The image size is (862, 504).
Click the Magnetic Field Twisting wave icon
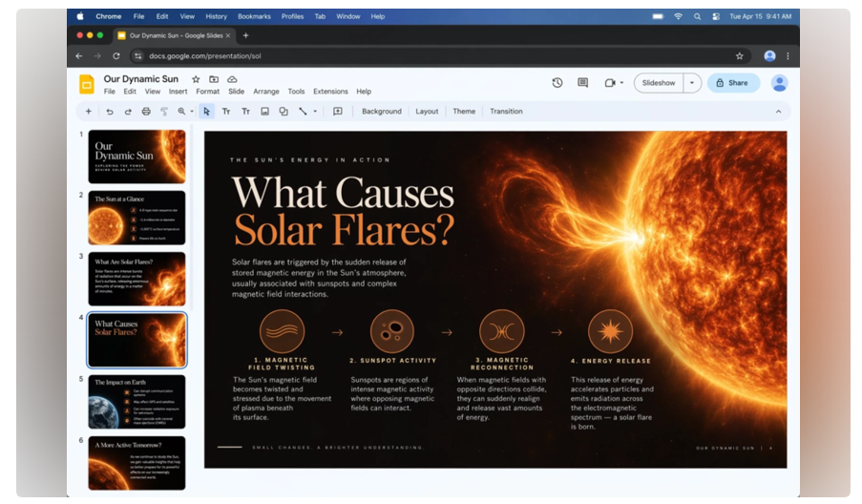pos(282,331)
